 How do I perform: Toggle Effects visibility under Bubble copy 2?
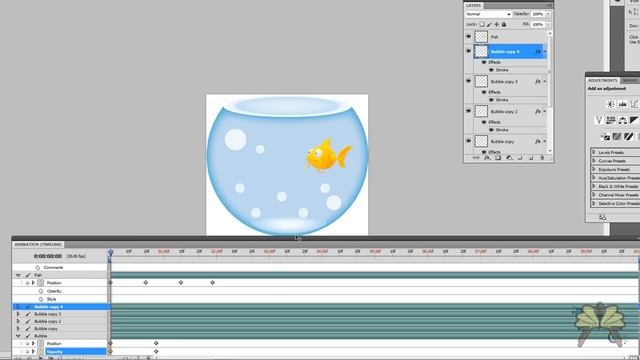[x=484, y=122]
